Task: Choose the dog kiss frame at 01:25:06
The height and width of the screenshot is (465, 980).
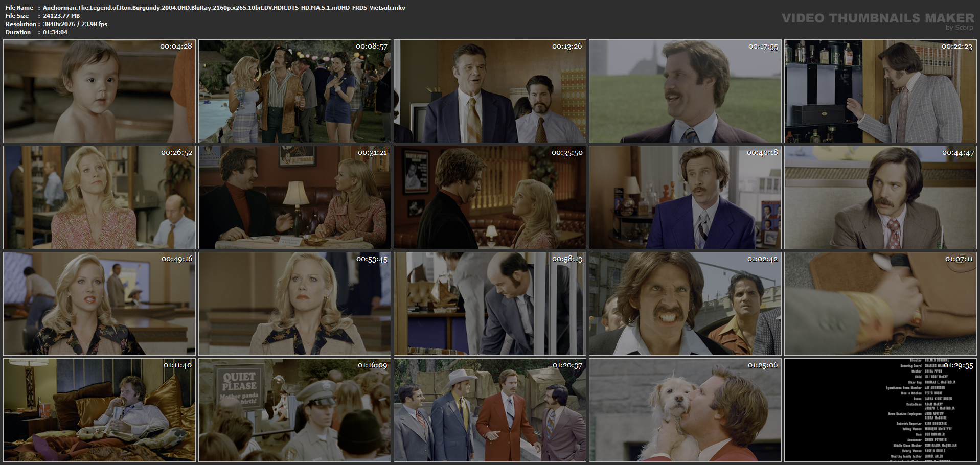Action: point(685,410)
